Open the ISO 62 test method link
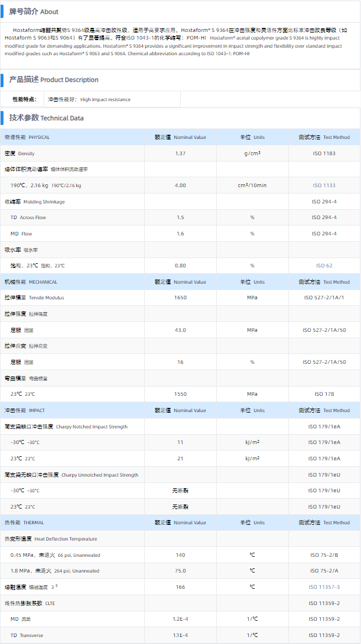The width and height of the screenshot is (361, 644). 324,266
